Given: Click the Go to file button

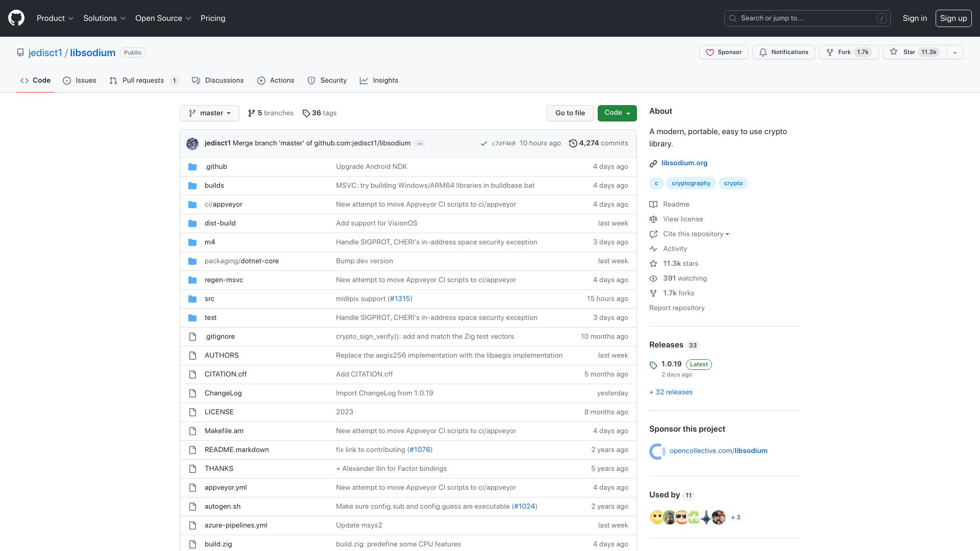Looking at the screenshot, I should point(570,113).
